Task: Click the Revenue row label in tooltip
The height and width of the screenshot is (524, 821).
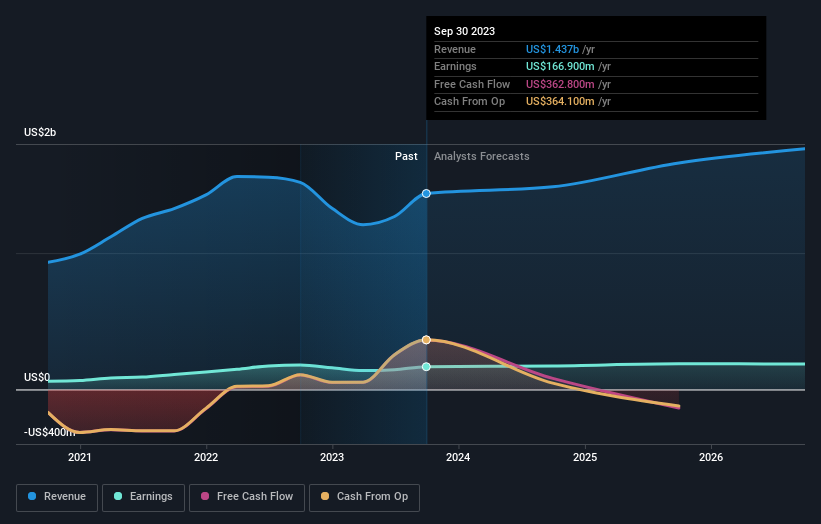Action: click(454, 49)
